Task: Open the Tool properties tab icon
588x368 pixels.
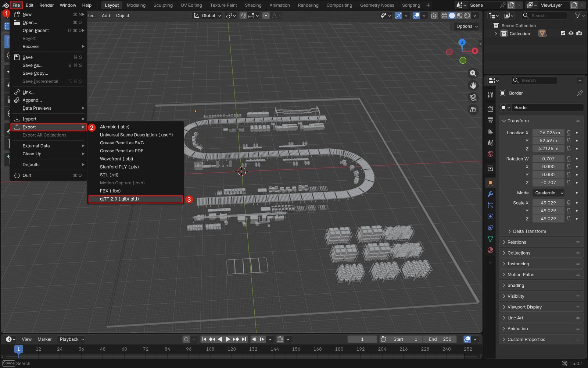Action: pos(490,95)
